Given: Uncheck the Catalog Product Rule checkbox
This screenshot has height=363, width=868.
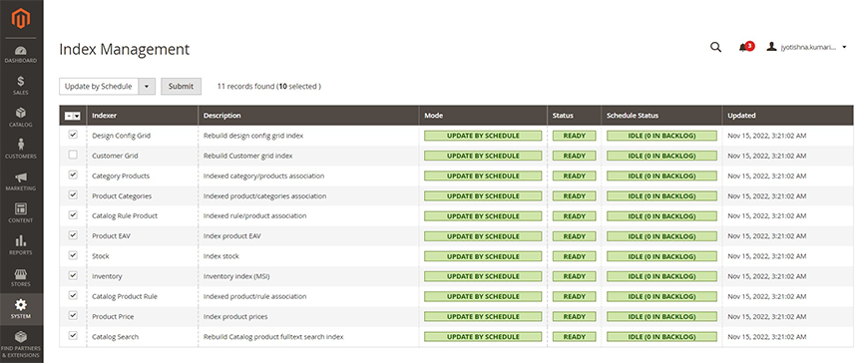Looking at the screenshot, I should pyautogui.click(x=73, y=295).
